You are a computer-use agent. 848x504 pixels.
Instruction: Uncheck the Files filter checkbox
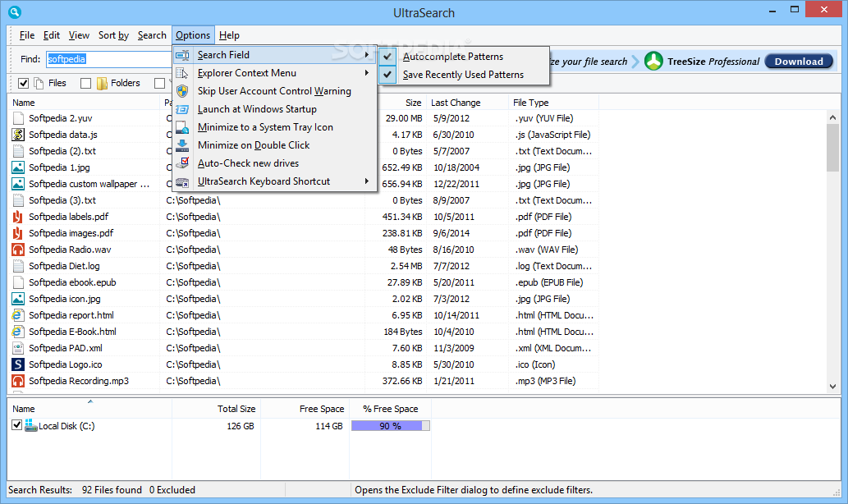(x=23, y=83)
